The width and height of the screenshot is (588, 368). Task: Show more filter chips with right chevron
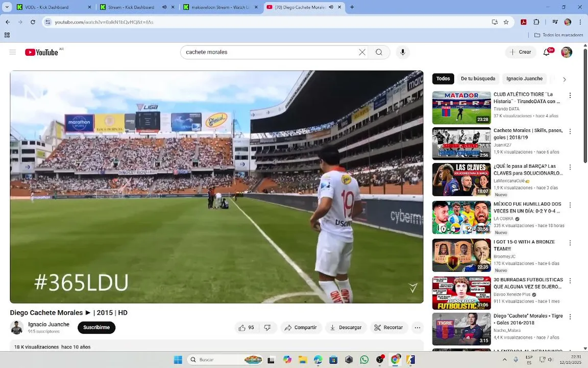click(565, 79)
